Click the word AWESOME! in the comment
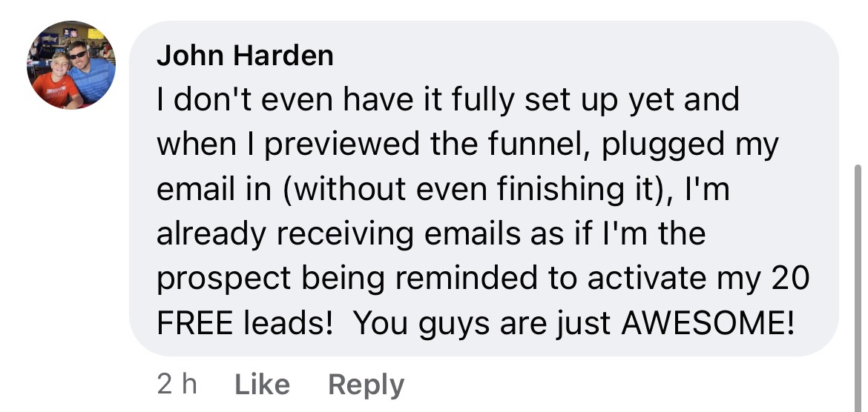The width and height of the screenshot is (868, 412). click(708, 323)
